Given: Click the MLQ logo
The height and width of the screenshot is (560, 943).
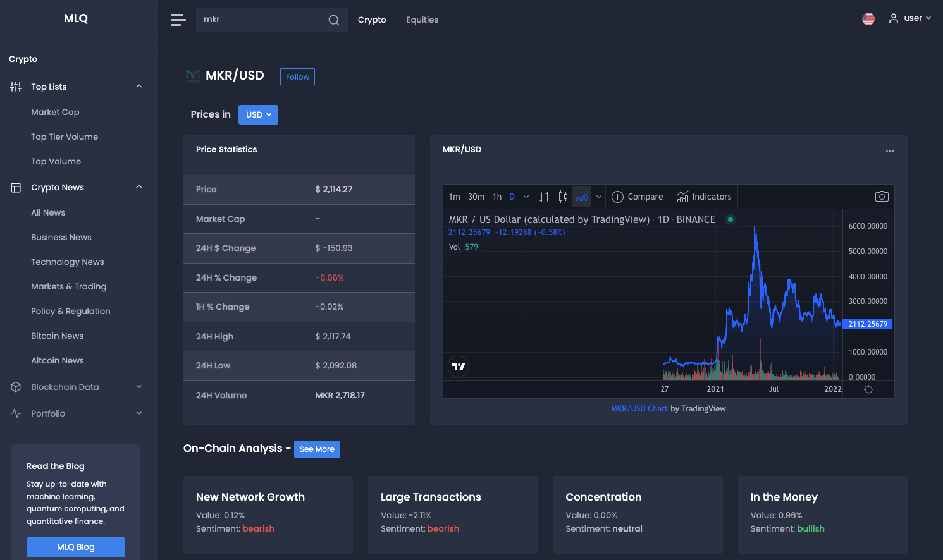Looking at the screenshot, I should pos(76,18).
